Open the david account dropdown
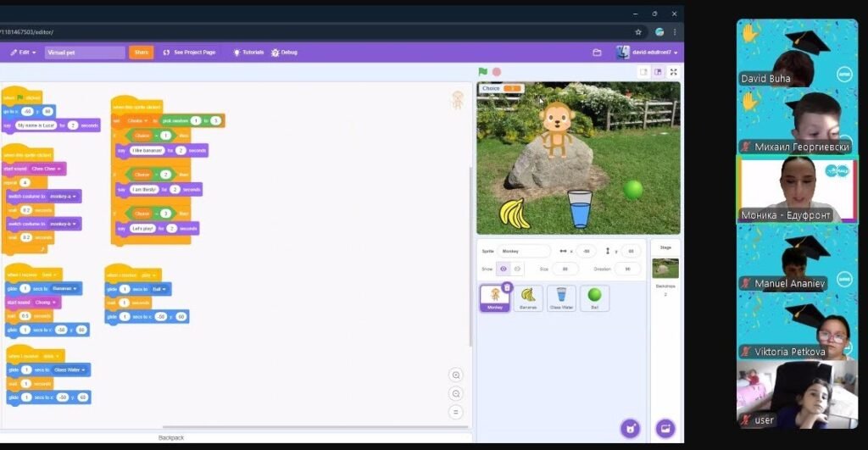Viewport: 868px width, 450px height. [648, 53]
